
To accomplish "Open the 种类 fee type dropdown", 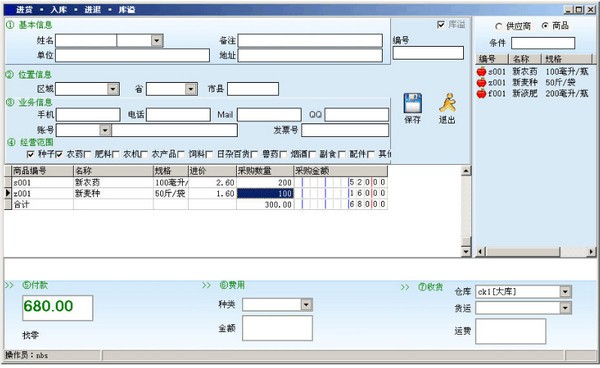I will (x=306, y=305).
